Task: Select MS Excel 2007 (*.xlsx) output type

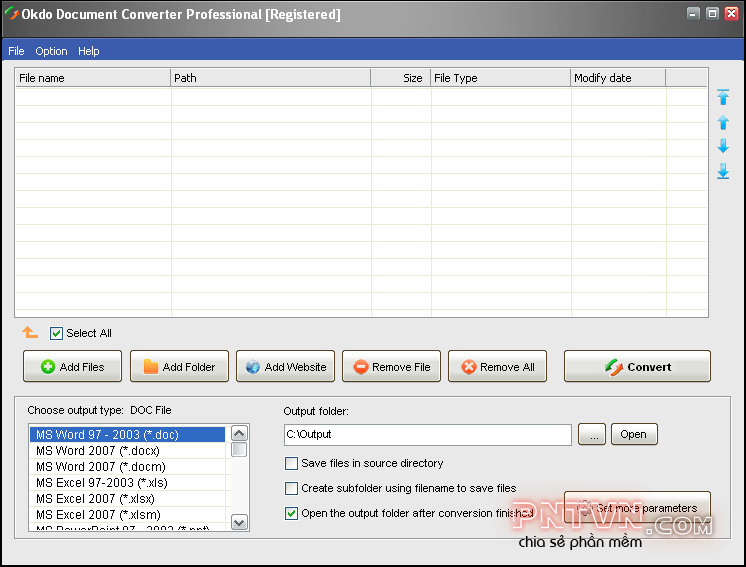Action: tap(127, 499)
